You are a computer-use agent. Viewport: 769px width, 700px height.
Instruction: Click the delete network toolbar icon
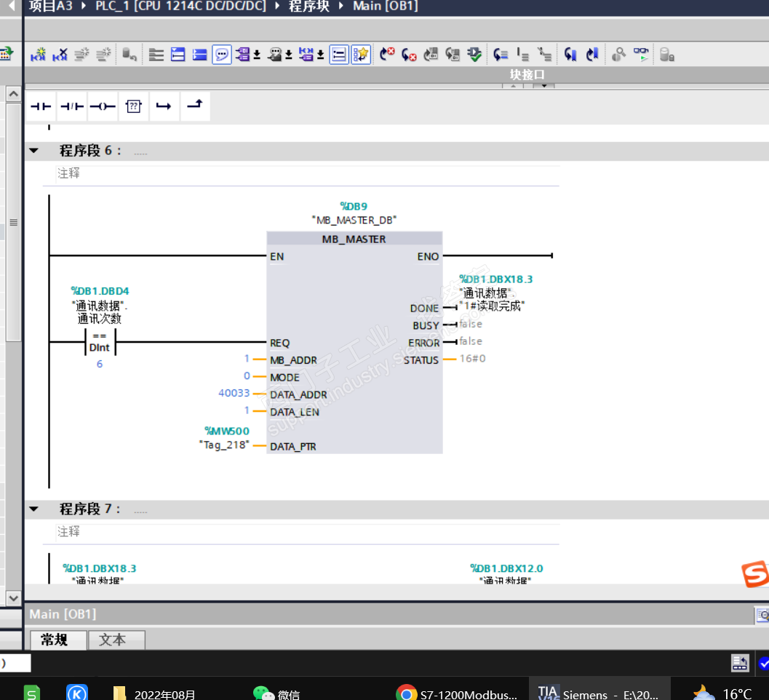click(x=60, y=55)
